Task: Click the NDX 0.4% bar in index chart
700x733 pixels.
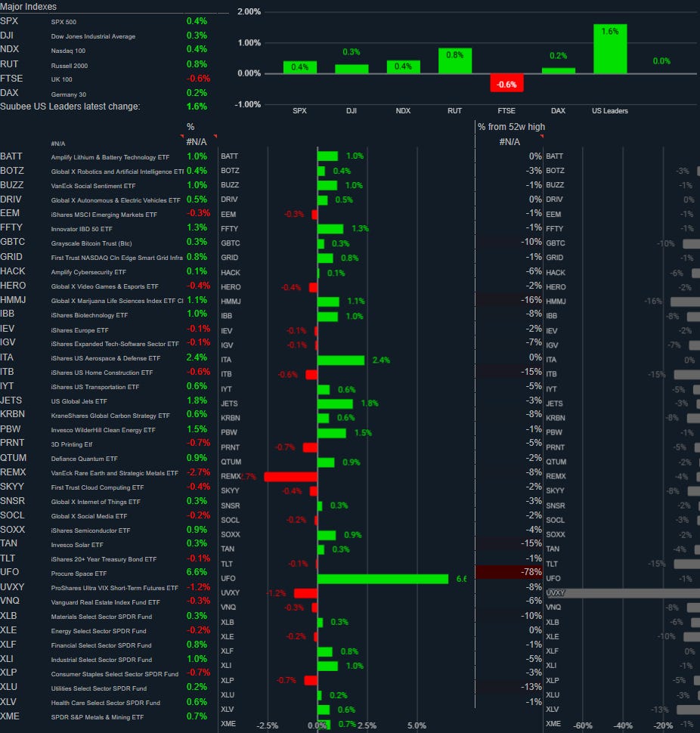Action: [x=403, y=66]
